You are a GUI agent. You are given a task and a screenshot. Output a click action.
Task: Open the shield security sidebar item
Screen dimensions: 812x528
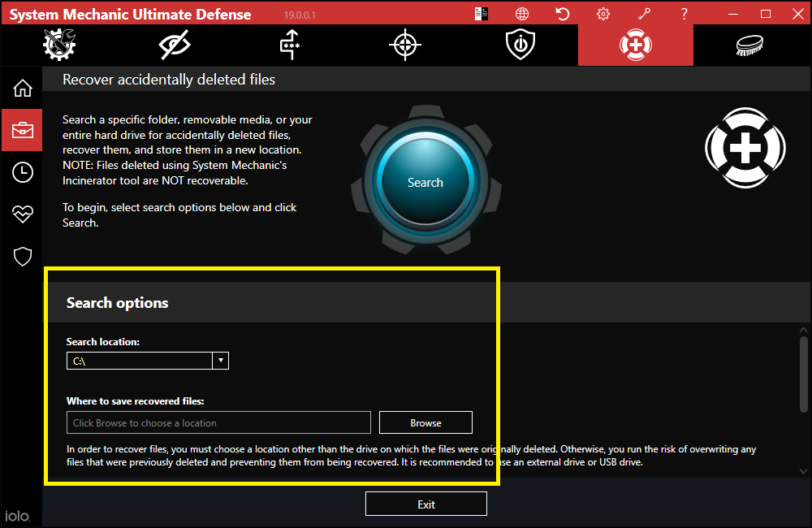(22, 257)
